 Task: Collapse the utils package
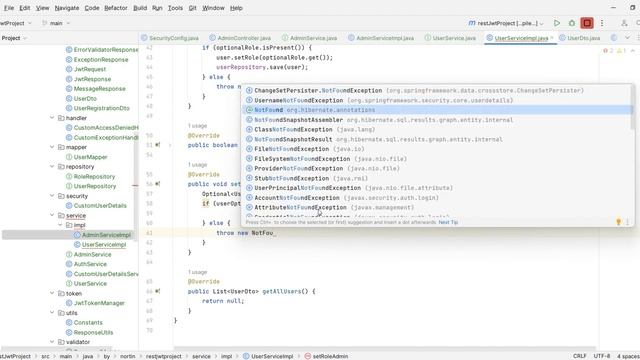pos(52,313)
